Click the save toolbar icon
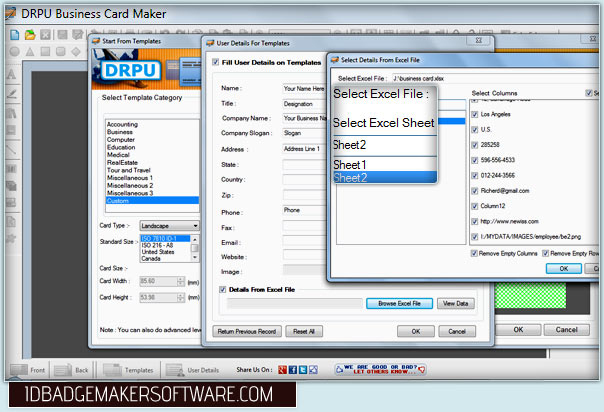 coord(62,35)
